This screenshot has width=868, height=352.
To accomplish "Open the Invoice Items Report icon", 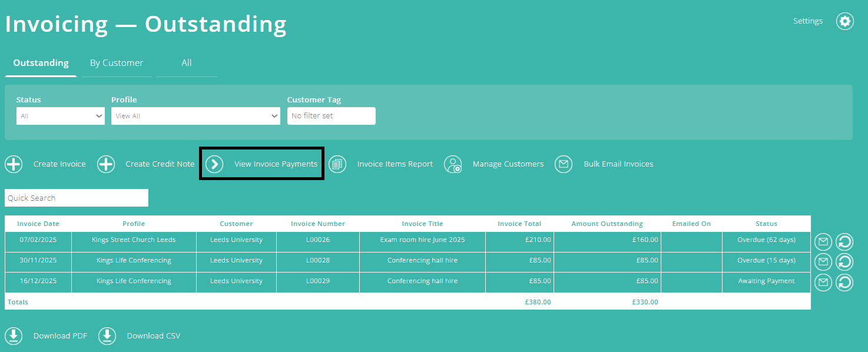I will point(337,164).
